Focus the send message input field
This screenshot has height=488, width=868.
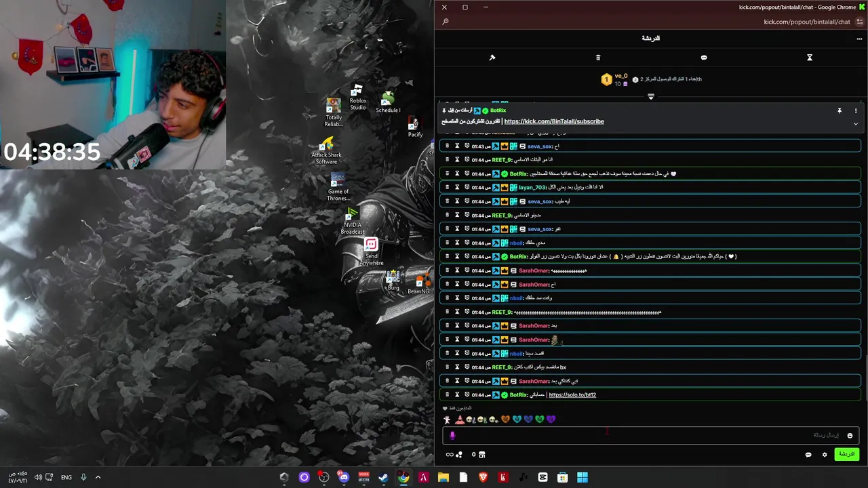click(651, 436)
